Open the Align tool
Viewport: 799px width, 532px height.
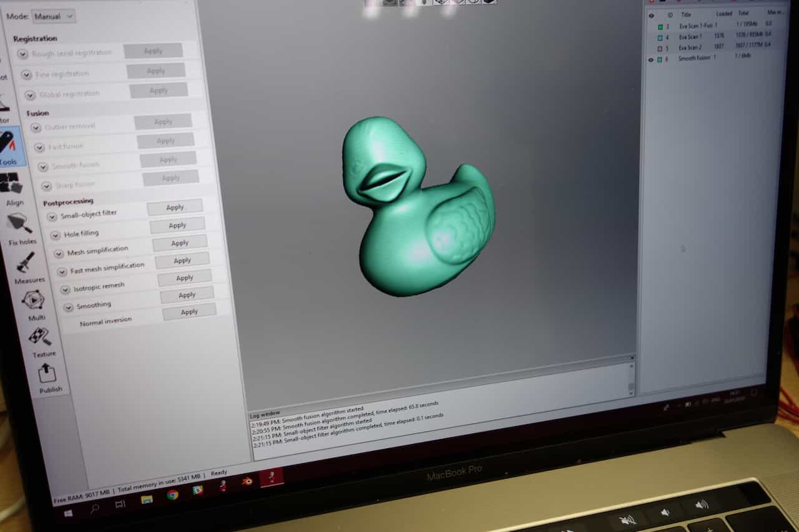[13, 190]
